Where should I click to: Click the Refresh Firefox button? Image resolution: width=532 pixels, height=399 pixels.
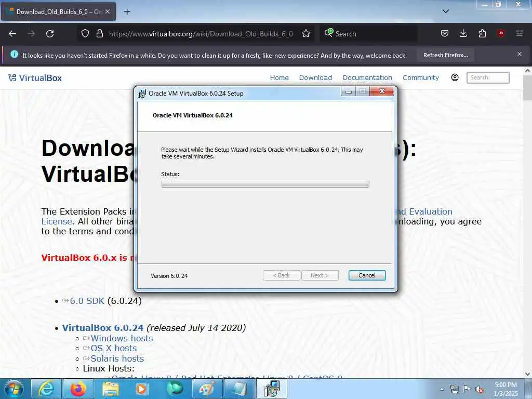[445, 55]
